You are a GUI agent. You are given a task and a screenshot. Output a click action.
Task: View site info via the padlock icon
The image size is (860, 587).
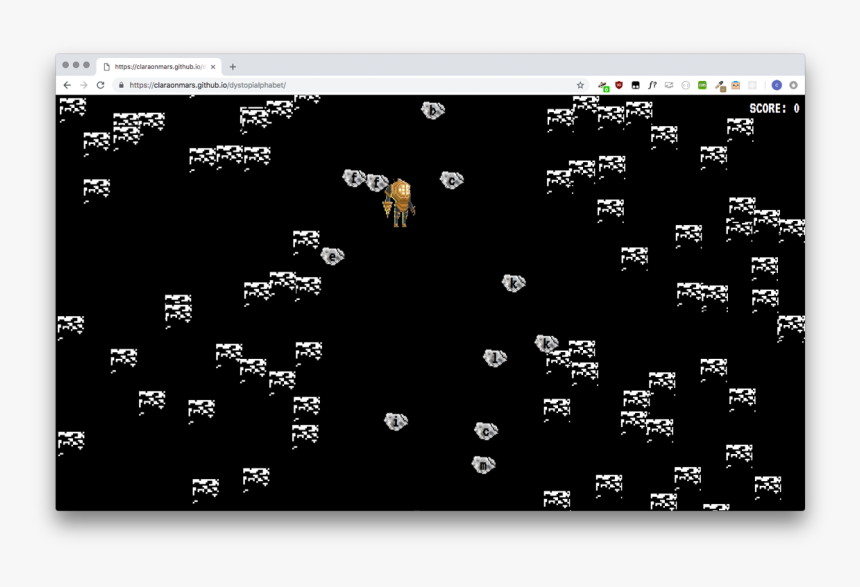click(x=121, y=85)
